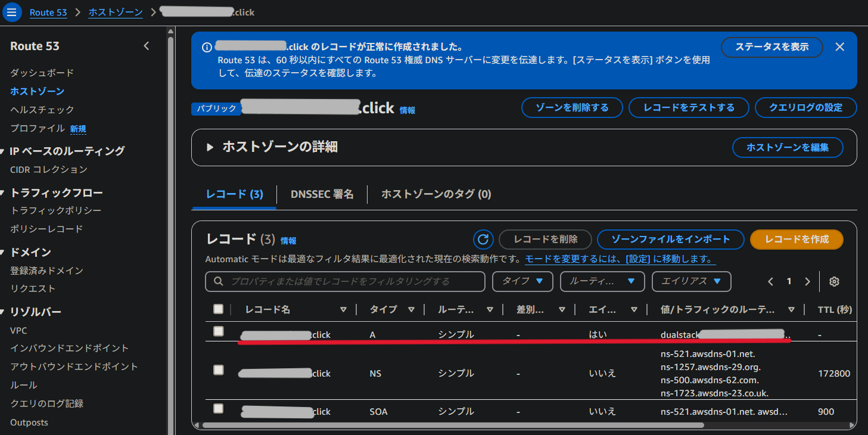This screenshot has width=868, height=435.
Task: Switch to the ホストゾーンのタグ (0) tab
Action: [x=436, y=194]
